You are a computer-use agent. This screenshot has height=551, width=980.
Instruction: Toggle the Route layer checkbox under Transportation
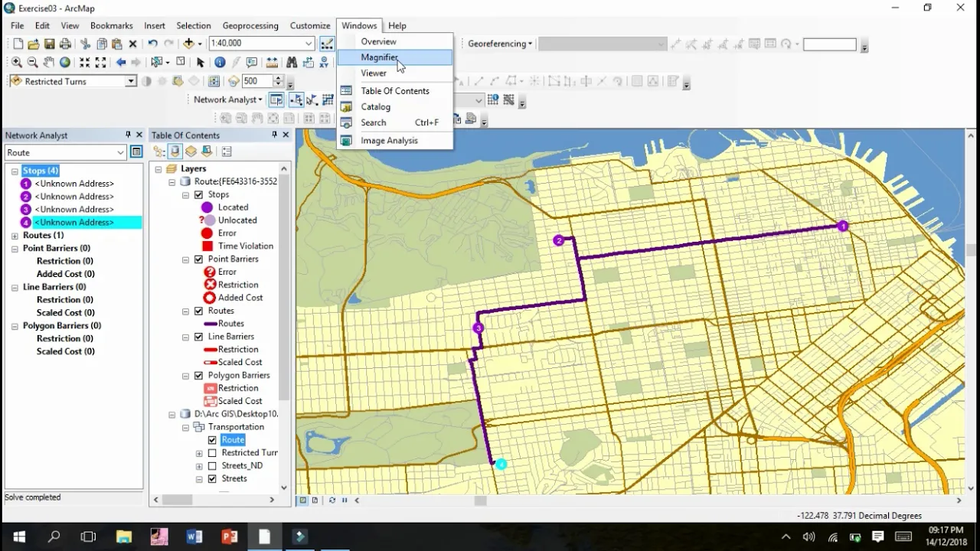pyautogui.click(x=212, y=440)
